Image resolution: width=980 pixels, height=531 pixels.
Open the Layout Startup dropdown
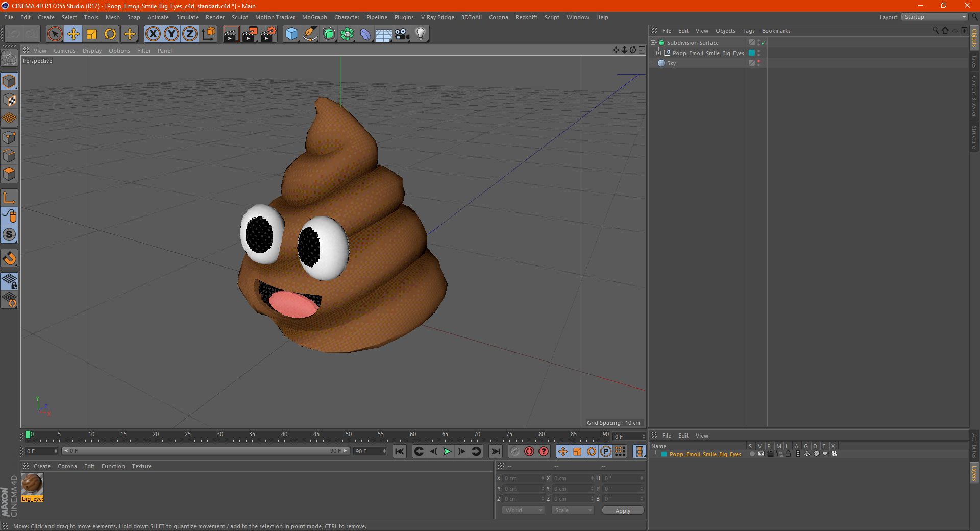click(935, 17)
